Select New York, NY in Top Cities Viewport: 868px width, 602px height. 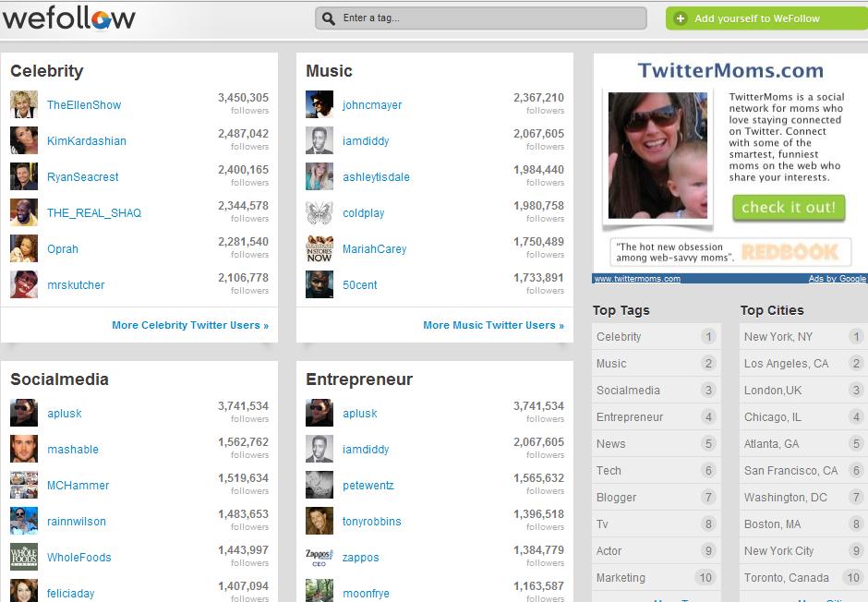(x=803, y=336)
